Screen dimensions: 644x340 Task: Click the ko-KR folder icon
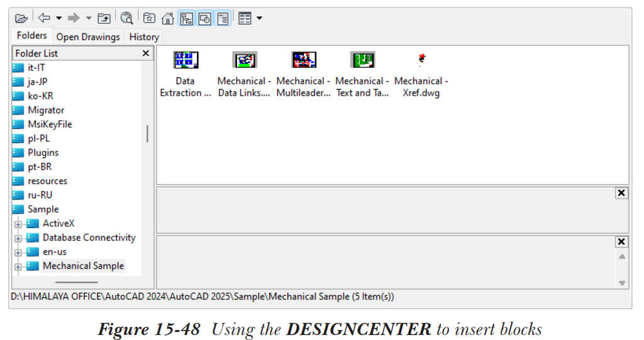click(x=18, y=96)
